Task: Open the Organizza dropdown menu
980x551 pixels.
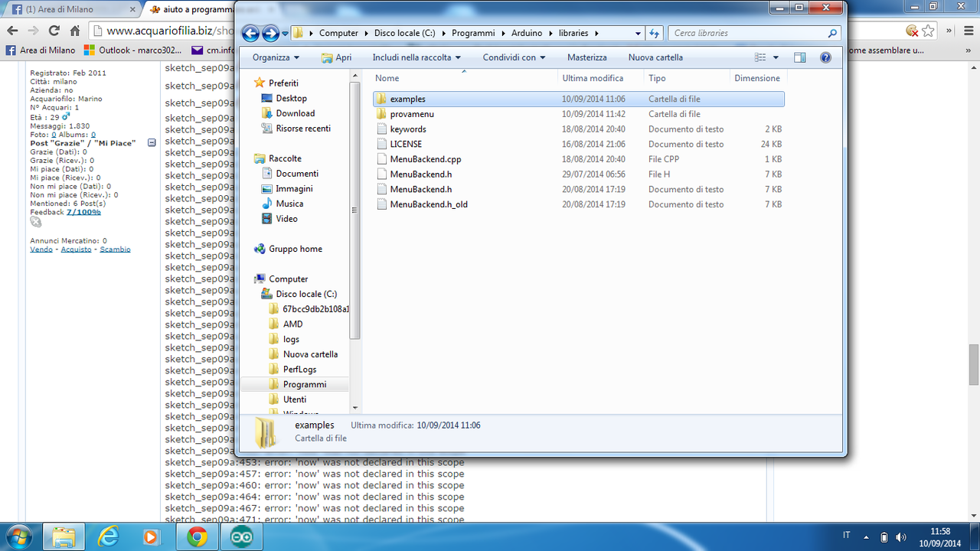Action: [276, 57]
